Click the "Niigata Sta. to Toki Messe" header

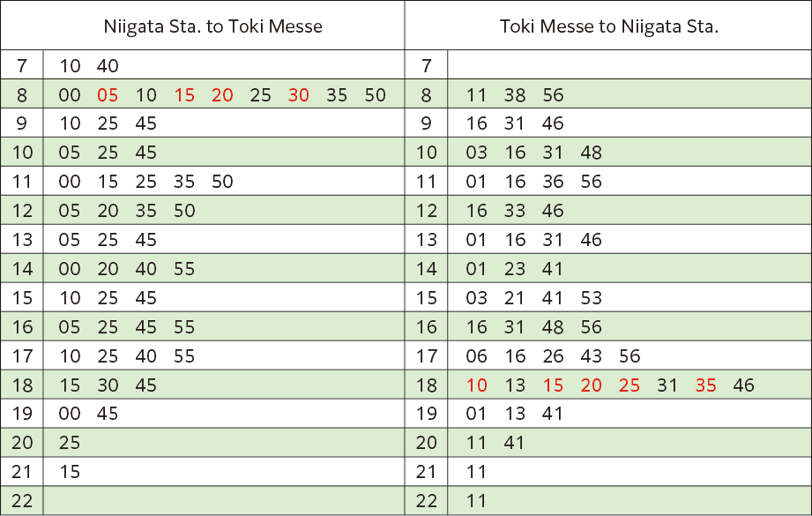coord(212,26)
